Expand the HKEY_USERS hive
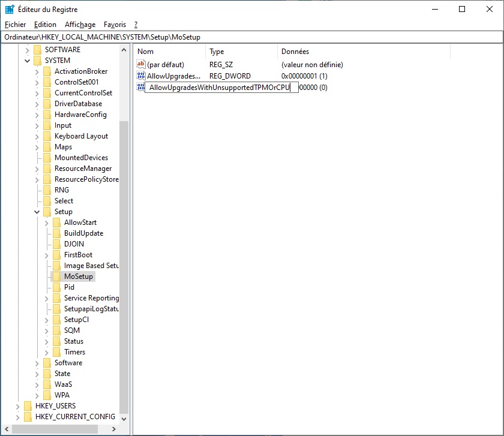The image size is (504, 436). [x=18, y=406]
